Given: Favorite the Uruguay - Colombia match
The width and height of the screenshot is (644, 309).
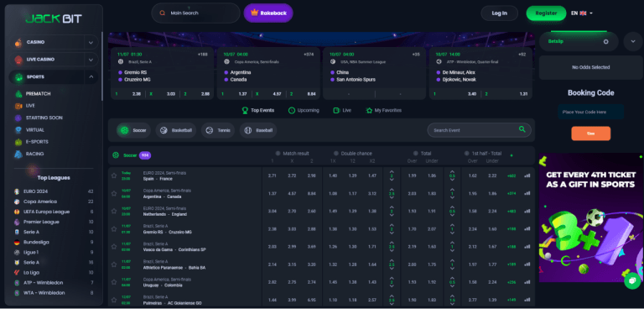Looking at the screenshot, I should 114,282.
